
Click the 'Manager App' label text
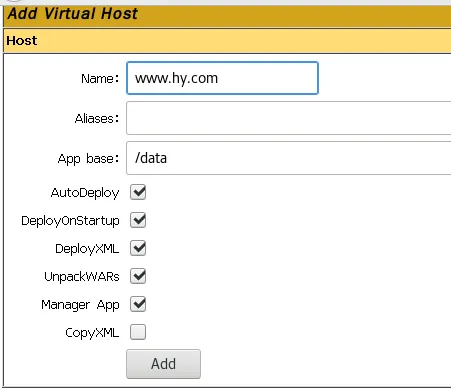(x=80, y=305)
